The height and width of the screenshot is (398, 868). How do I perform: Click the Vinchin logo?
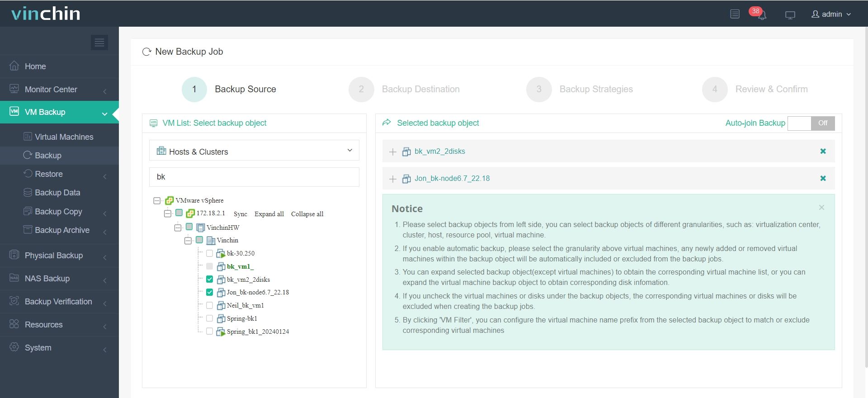[x=46, y=14]
